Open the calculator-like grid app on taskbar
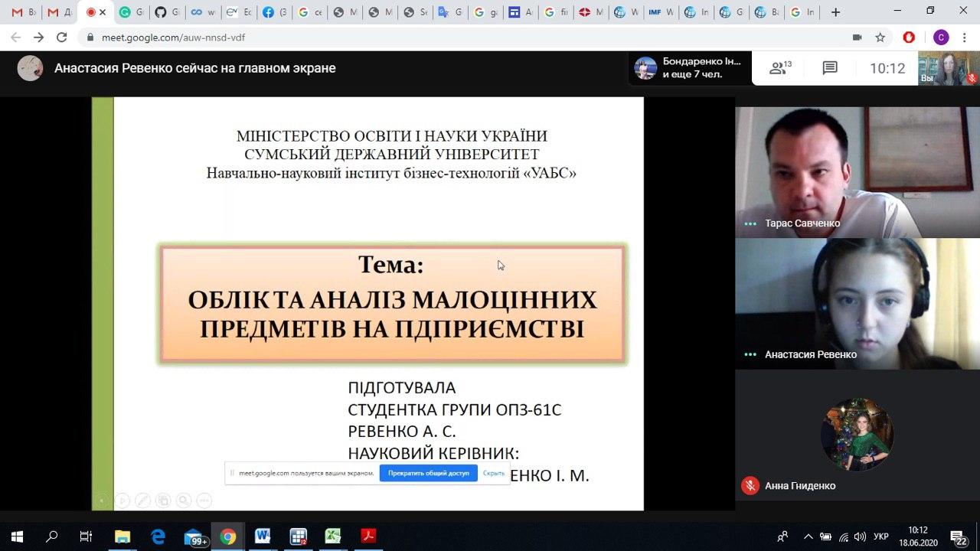Image resolution: width=980 pixels, height=551 pixels. pos(298,536)
